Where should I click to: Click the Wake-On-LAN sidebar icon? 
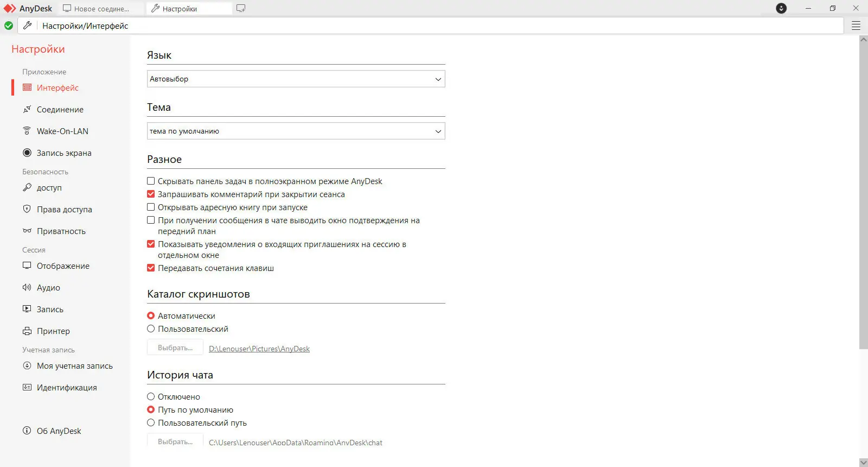(x=27, y=131)
